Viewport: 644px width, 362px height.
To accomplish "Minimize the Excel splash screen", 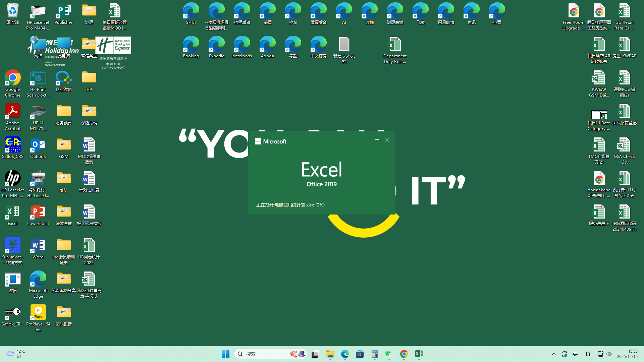I will click(x=377, y=140).
